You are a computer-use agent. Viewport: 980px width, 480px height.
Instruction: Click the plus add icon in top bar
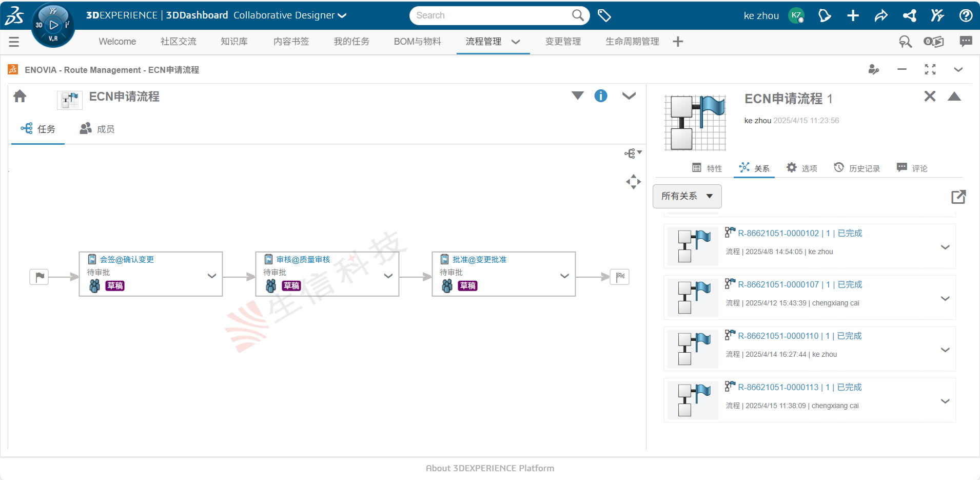click(853, 15)
